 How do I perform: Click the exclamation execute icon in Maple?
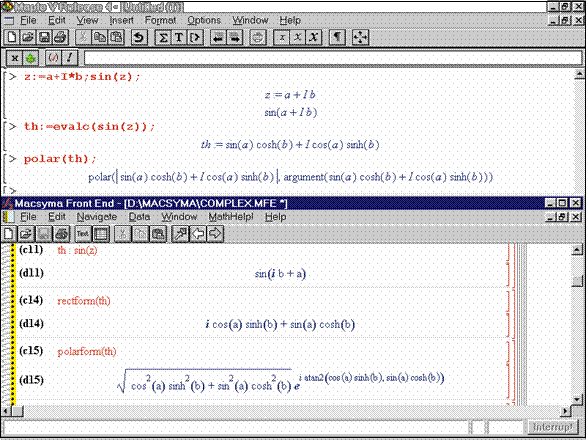click(x=70, y=58)
